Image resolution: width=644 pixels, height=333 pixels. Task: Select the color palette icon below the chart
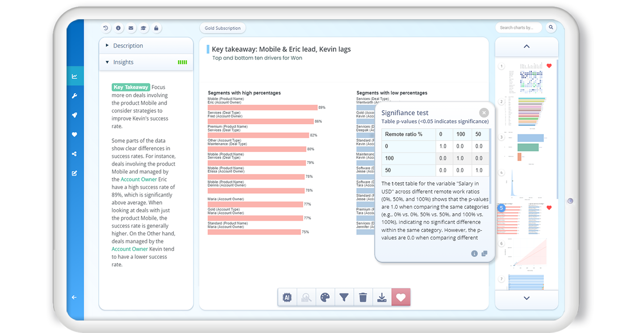click(x=325, y=297)
